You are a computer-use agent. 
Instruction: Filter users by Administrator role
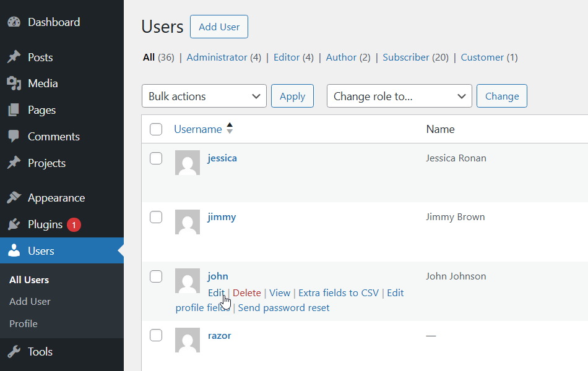[217, 57]
